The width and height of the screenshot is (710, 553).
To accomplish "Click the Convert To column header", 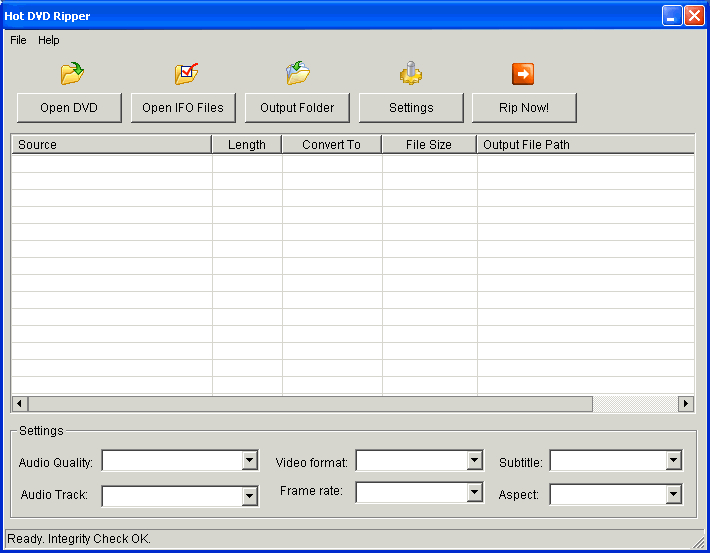I will click(332, 144).
